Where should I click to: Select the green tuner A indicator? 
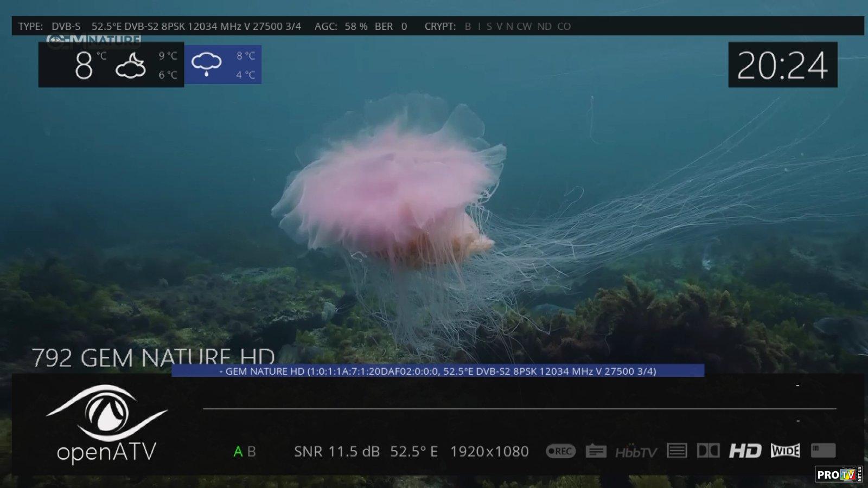[238, 452]
